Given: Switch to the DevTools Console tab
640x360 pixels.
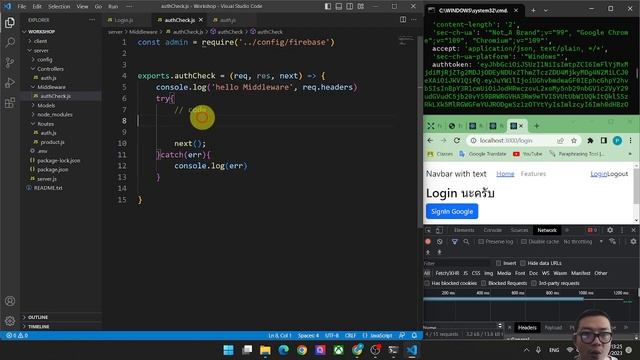Looking at the screenshot, I should (x=493, y=230).
